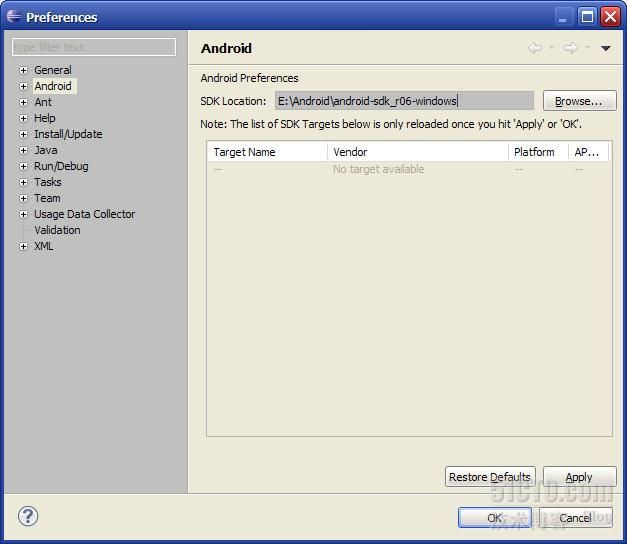Click the Apply button
Image resolution: width=627 pixels, height=544 pixels.
pyautogui.click(x=579, y=477)
